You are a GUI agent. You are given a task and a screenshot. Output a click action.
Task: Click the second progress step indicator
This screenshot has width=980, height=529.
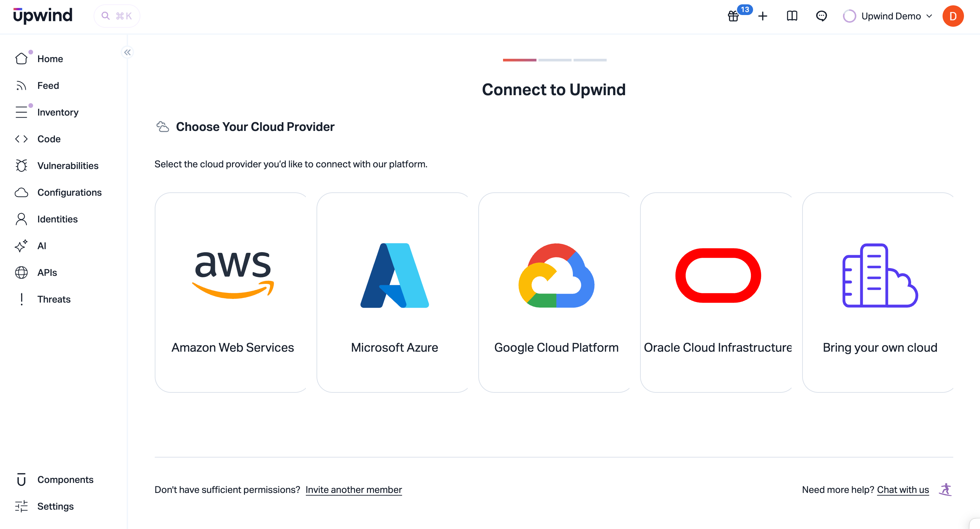click(x=555, y=60)
